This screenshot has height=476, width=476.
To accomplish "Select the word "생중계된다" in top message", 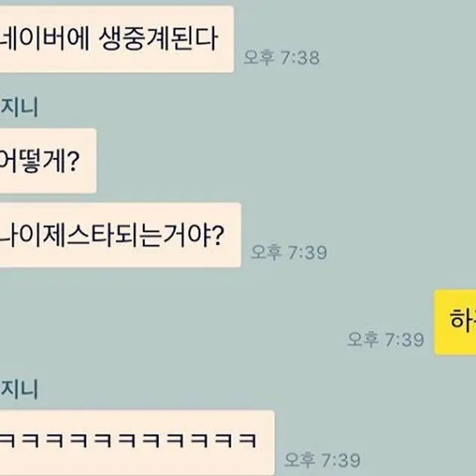I will tap(158, 39).
